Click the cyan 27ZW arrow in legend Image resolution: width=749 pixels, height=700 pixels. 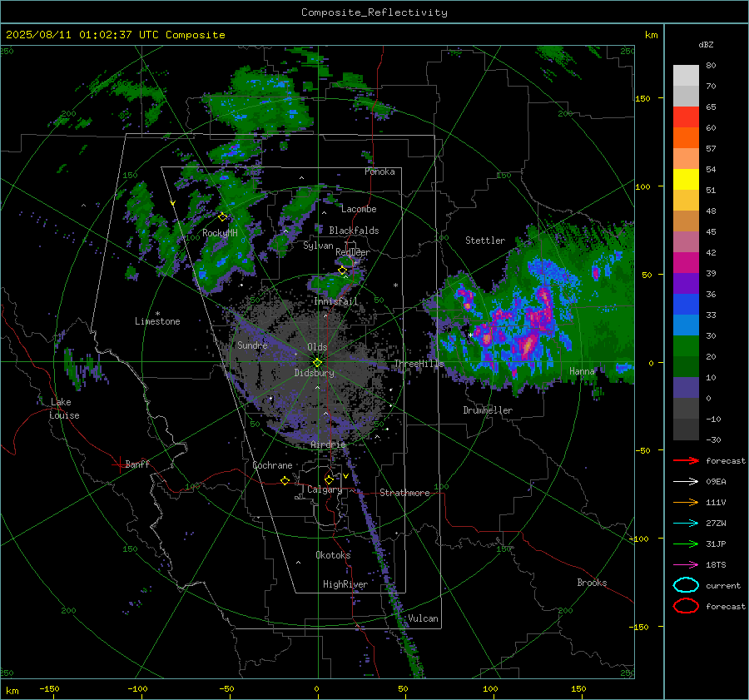point(686,524)
